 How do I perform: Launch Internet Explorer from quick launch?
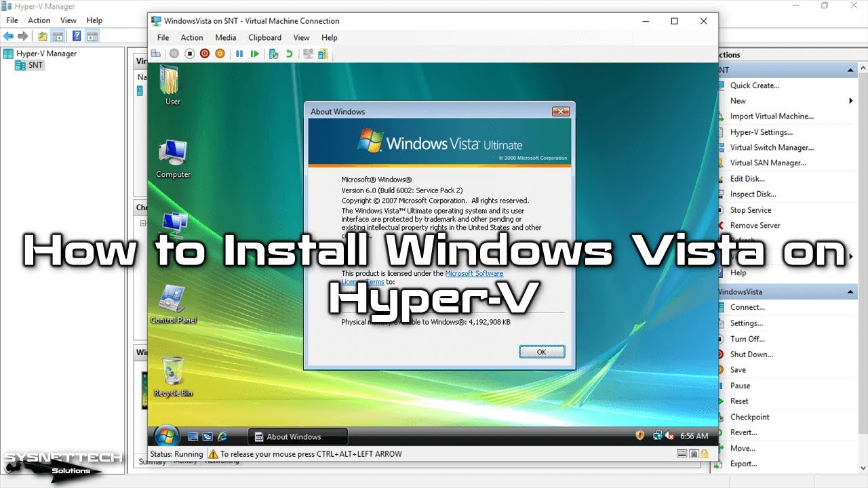pyautogui.click(x=222, y=436)
